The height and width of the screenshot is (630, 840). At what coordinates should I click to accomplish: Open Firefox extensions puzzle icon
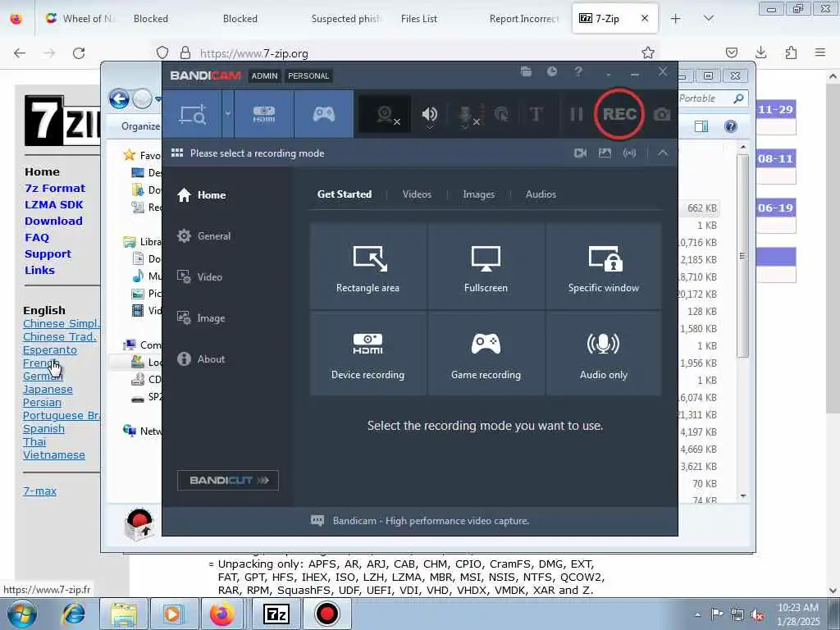(x=791, y=52)
